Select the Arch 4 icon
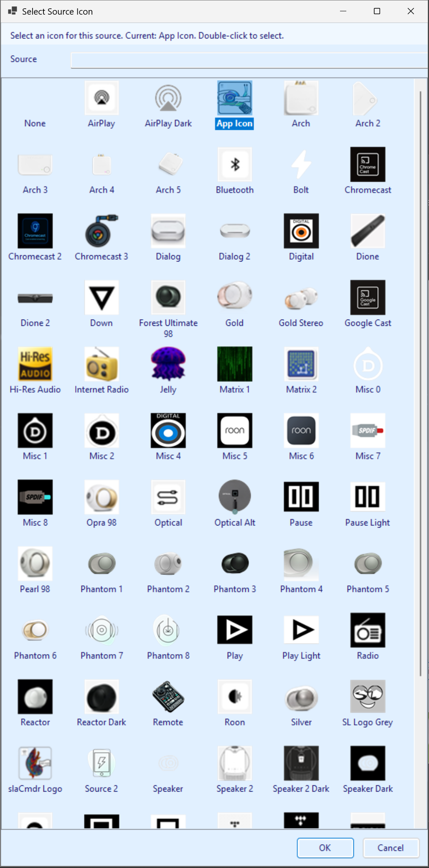Image resolution: width=429 pixels, height=868 pixels. point(102,165)
